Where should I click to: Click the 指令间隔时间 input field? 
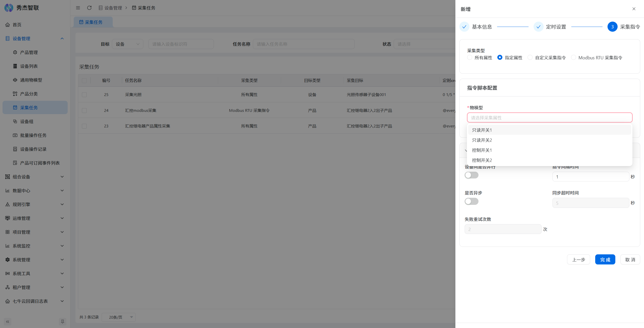point(590,177)
